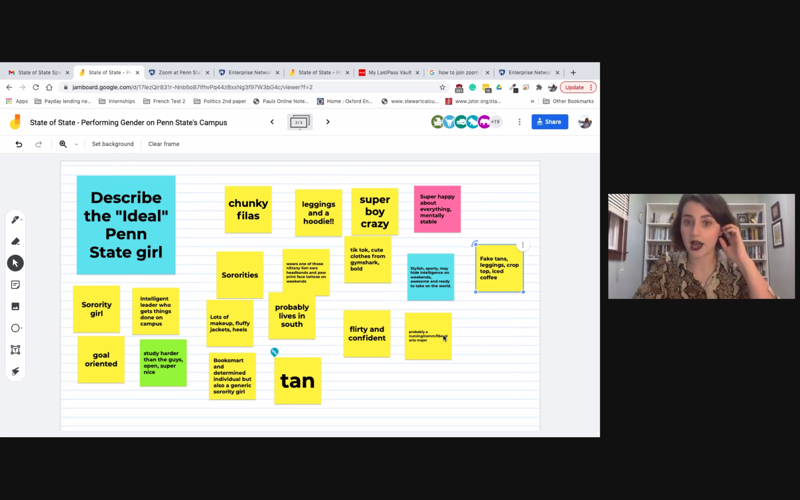The image size is (800, 500).
Task: Add a new sticky note
Action: click(x=15, y=285)
